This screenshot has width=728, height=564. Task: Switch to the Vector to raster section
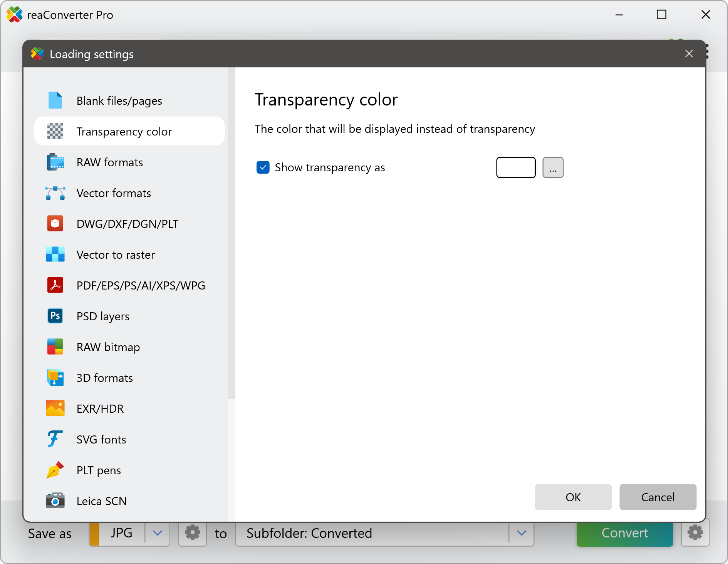tap(116, 254)
